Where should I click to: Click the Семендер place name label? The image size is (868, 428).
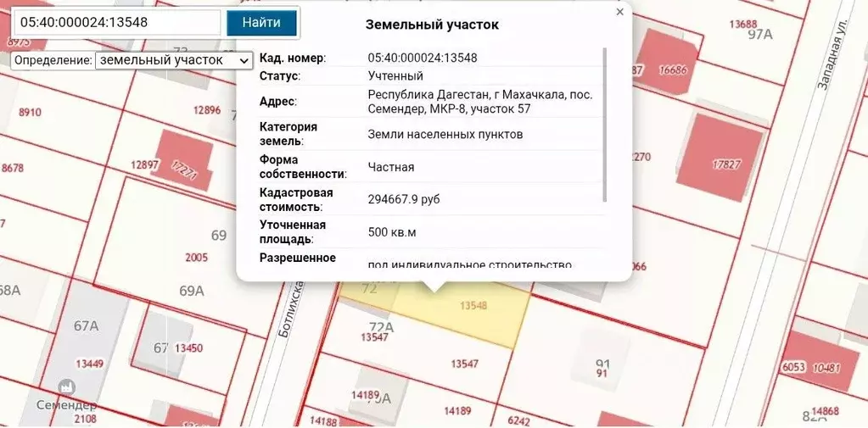(x=66, y=405)
